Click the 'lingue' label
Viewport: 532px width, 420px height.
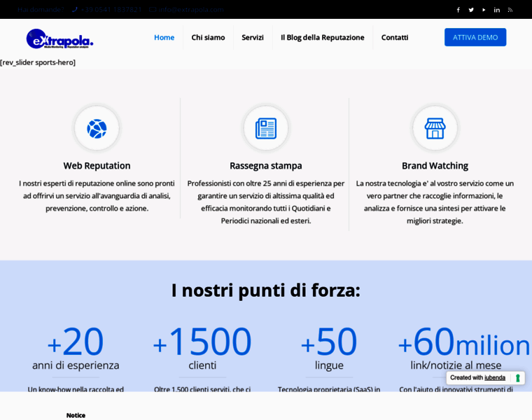(x=329, y=365)
